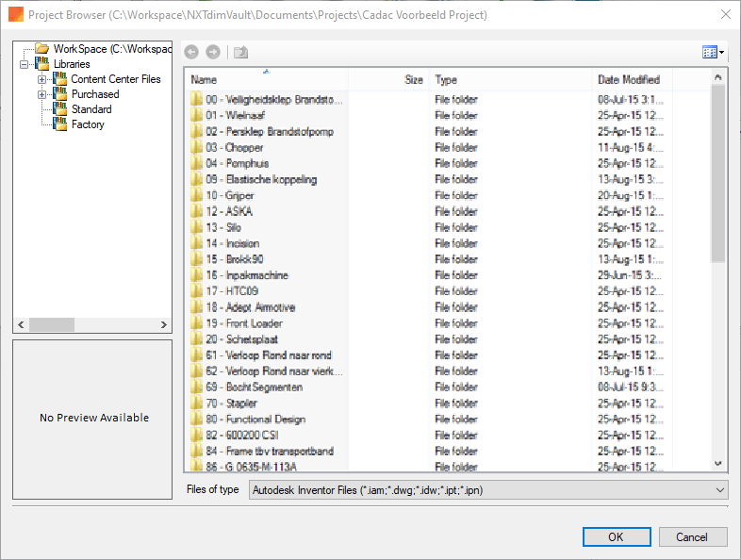Select the Purchased library
741x560 pixels.
(x=95, y=94)
